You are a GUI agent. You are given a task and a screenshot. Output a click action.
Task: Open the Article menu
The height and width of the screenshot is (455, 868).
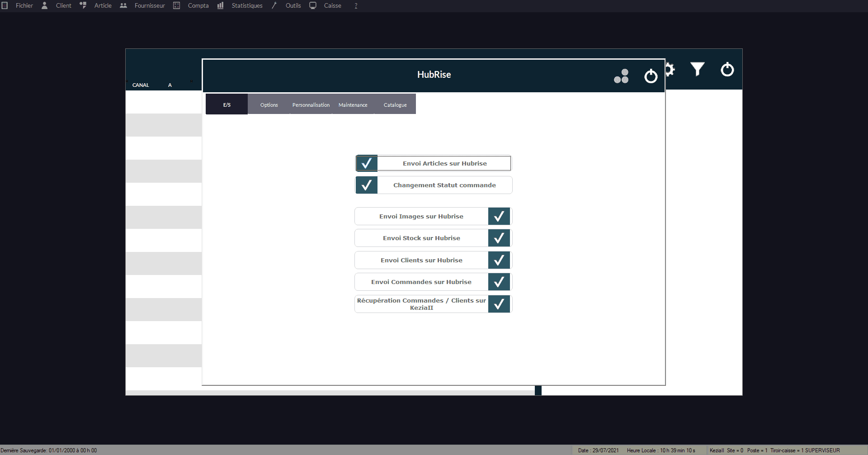(103, 6)
